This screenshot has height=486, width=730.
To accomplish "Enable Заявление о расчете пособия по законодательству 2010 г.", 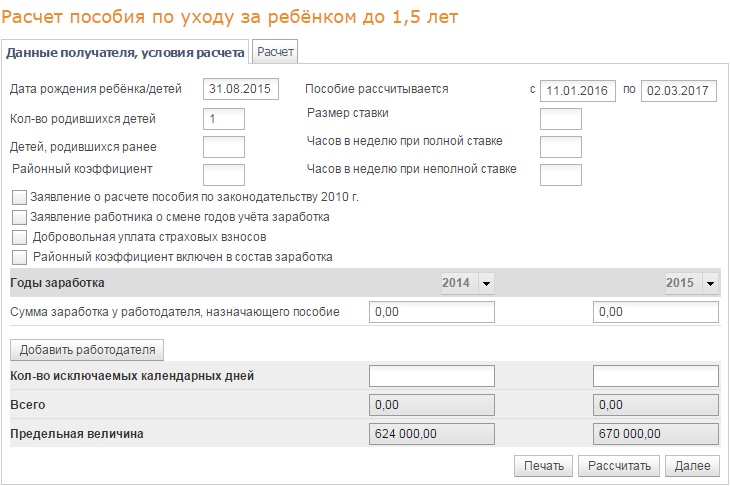I will click(20, 197).
